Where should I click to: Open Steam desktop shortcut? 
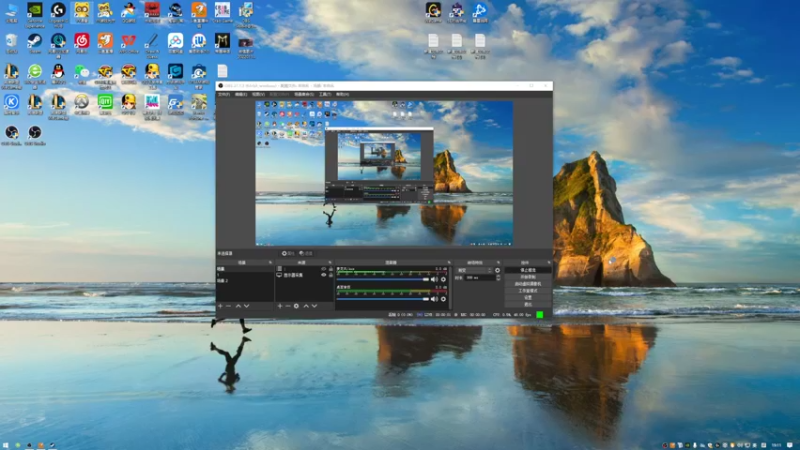[35, 43]
